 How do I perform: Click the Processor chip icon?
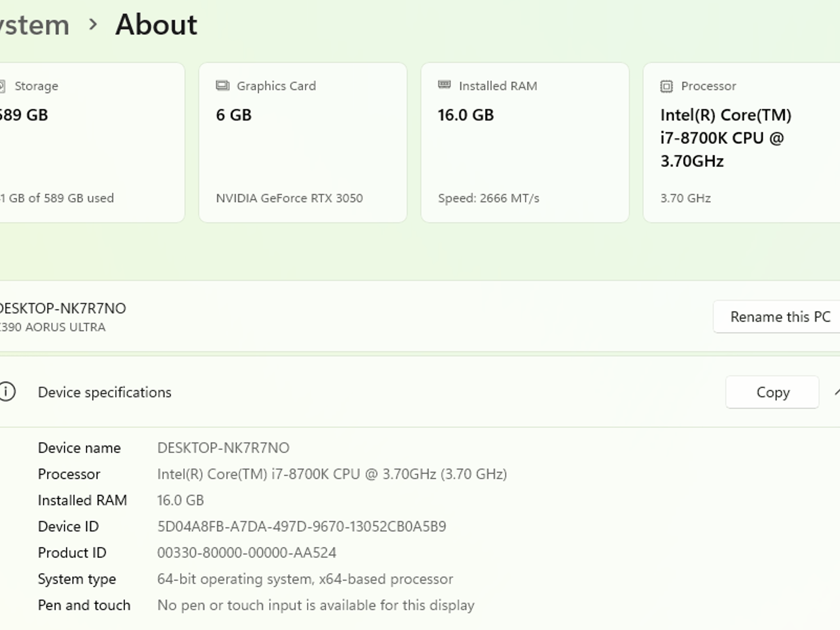coord(667,86)
